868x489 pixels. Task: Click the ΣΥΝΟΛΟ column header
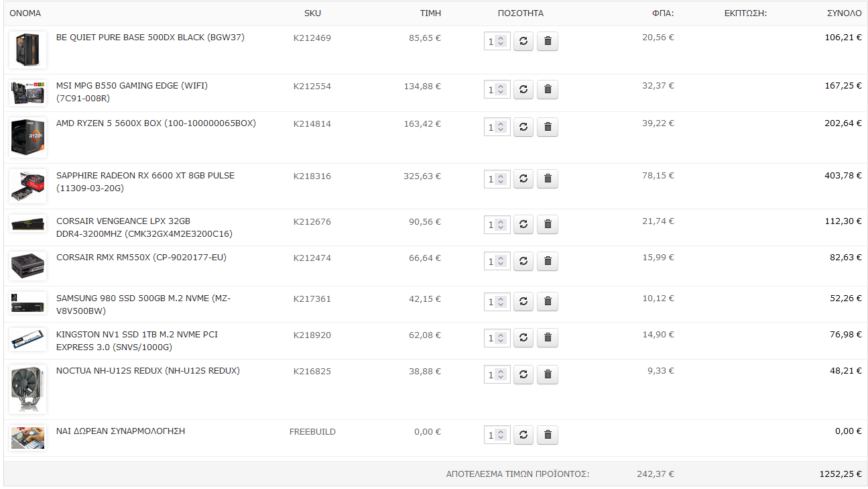tap(845, 13)
